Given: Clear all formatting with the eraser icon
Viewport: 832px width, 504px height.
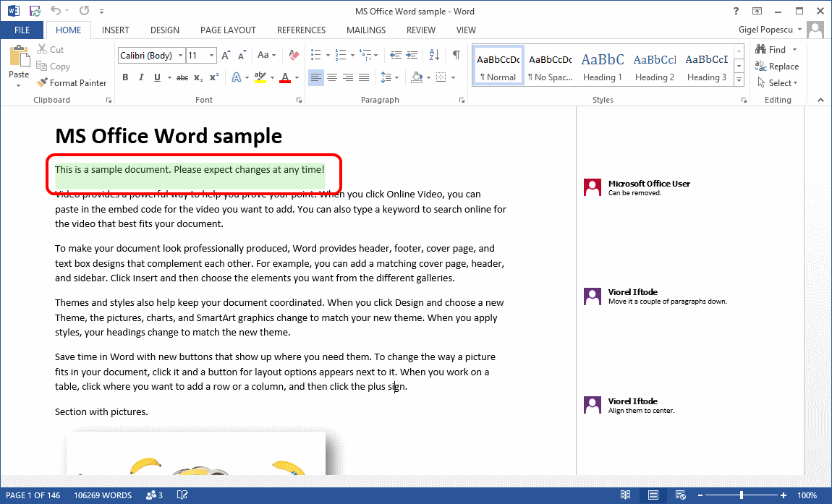Looking at the screenshot, I should coord(294,55).
